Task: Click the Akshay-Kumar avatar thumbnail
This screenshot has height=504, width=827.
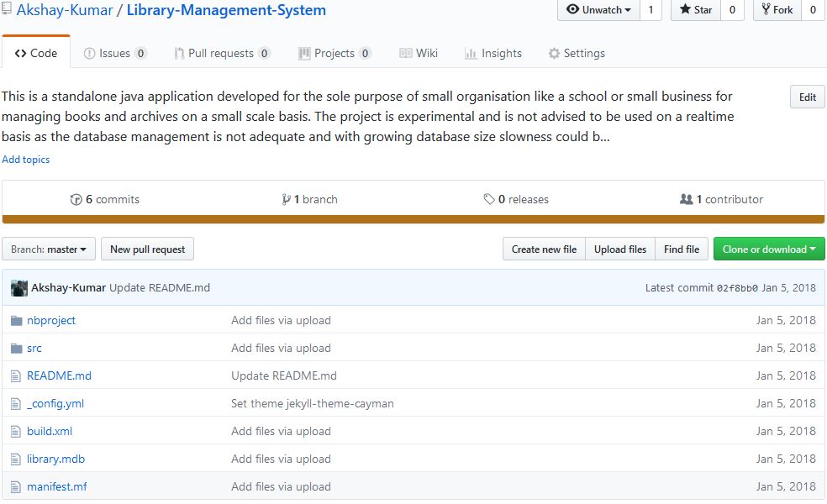Action: (19, 288)
